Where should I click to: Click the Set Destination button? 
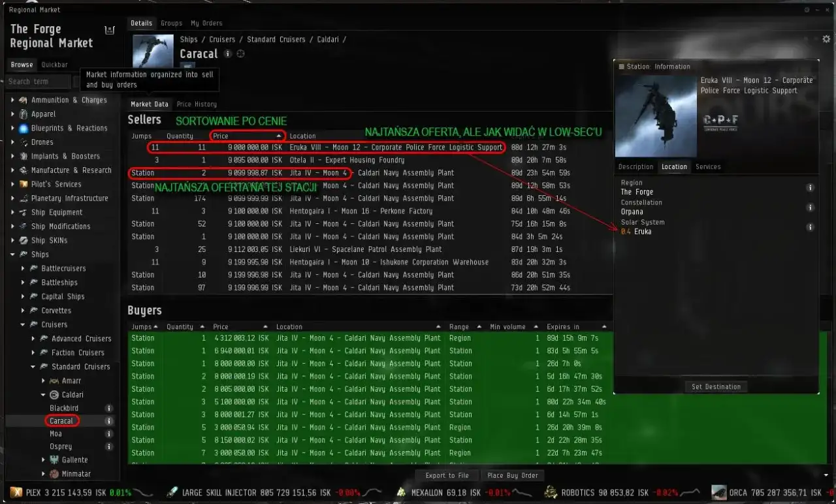716,386
